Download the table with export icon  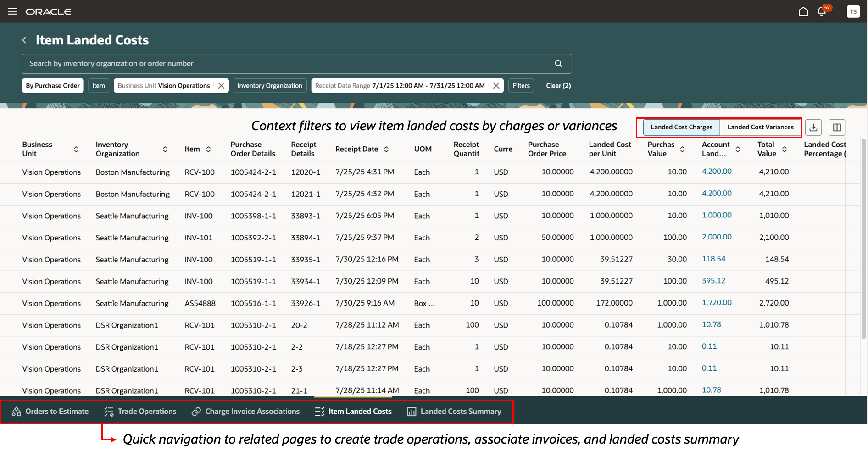pos(813,128)
